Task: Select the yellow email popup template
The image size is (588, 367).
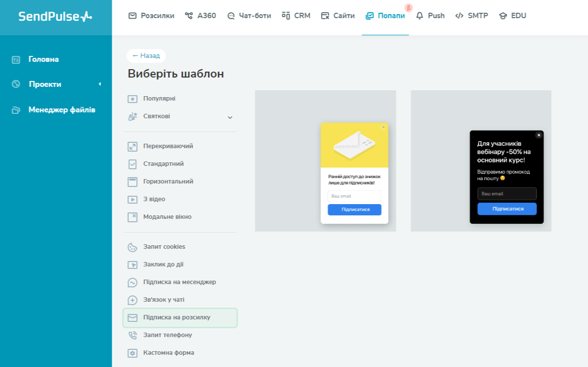Action: pos(325,161)
